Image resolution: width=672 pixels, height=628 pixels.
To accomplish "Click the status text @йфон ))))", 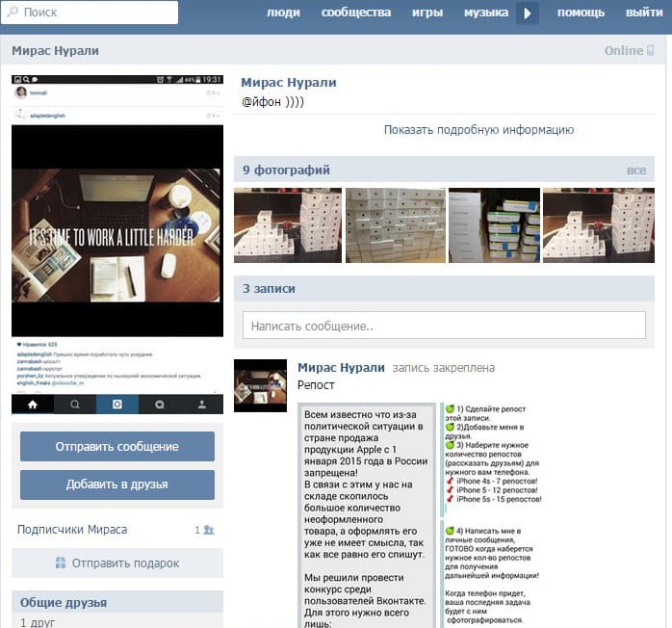I will [x=273, y=102].
